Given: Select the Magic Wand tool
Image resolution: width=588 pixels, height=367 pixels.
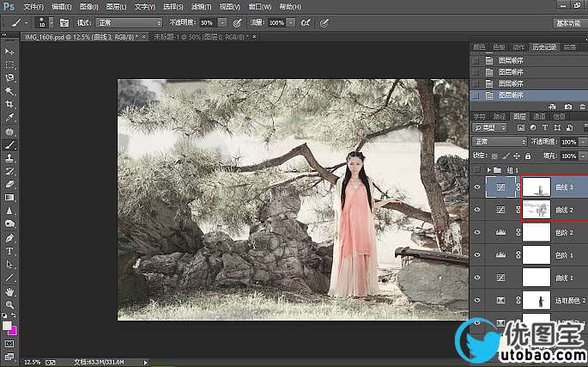Looking at the screenshot, I should 9,91.
